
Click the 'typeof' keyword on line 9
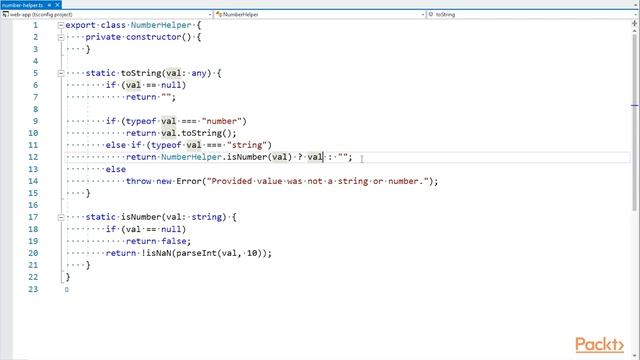click(141, 121)
